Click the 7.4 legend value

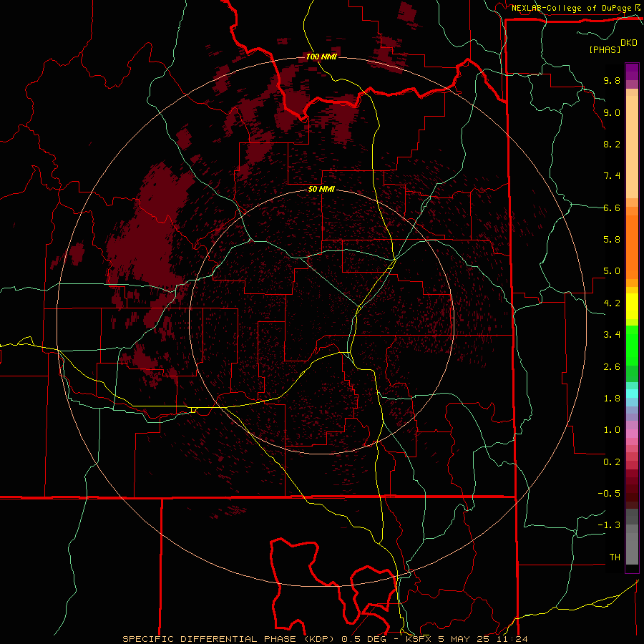click(612, 176)
